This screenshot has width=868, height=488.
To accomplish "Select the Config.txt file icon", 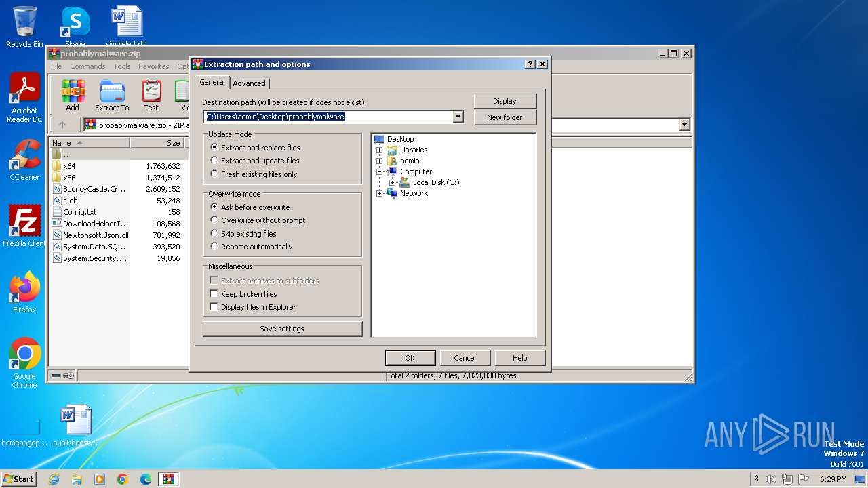I will pyautogui.click(x=57, y=212).
